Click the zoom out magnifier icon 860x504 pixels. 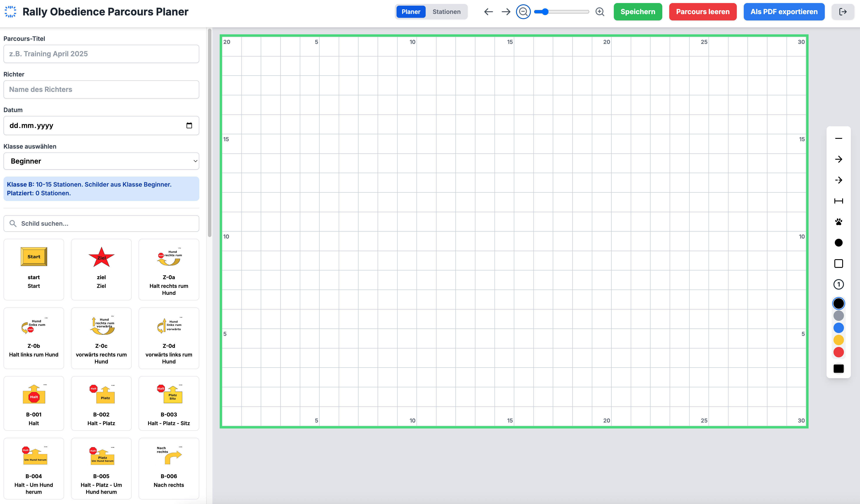(523, 12)
